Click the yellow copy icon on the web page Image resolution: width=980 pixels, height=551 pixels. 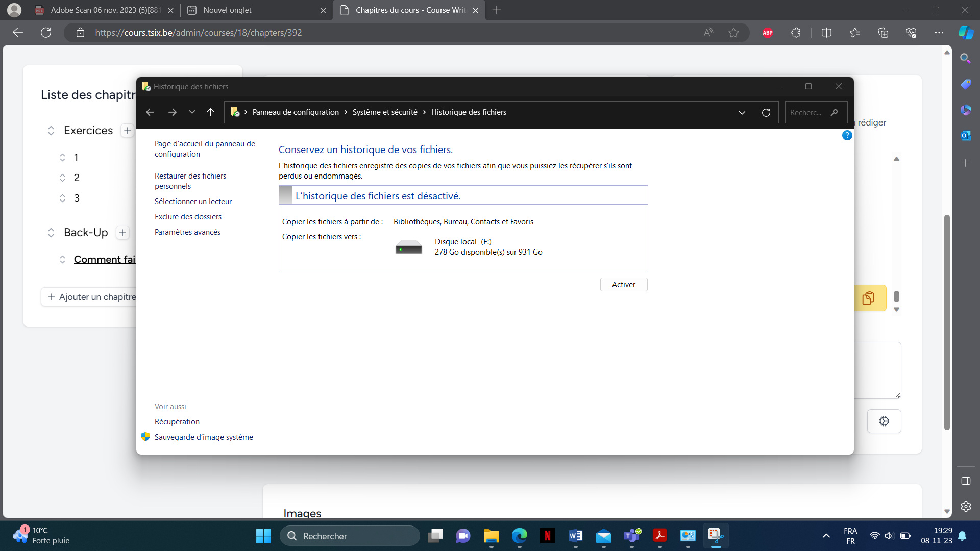point(868,298)
